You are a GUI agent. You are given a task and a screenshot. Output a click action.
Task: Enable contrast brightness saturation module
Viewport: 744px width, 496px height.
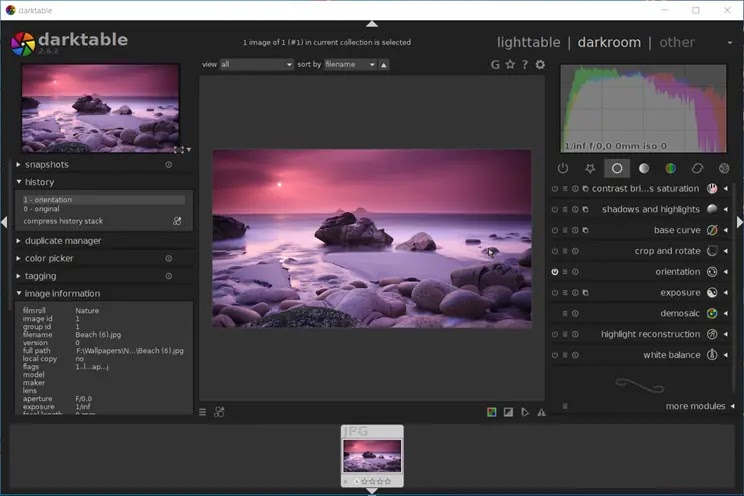555,189
